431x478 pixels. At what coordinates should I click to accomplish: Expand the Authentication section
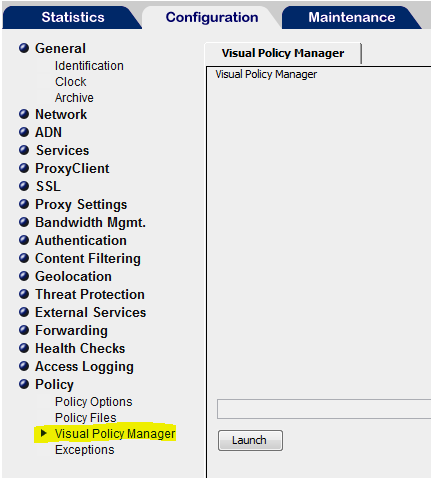pos(81,240)
